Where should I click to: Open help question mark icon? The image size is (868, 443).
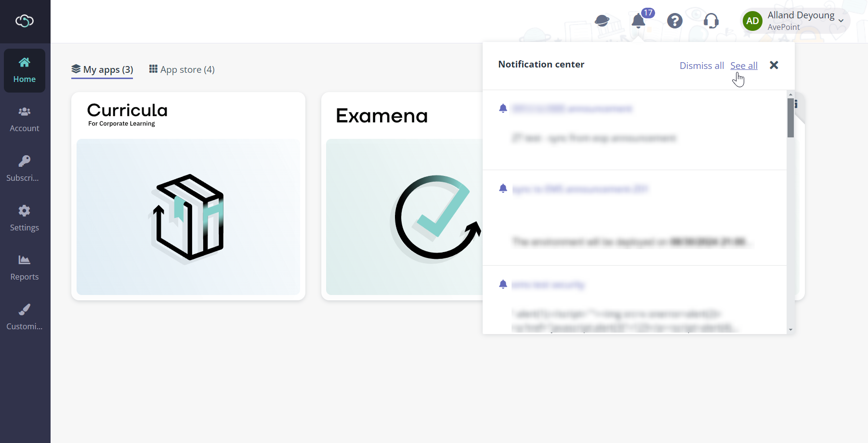(x=675, y=21)
